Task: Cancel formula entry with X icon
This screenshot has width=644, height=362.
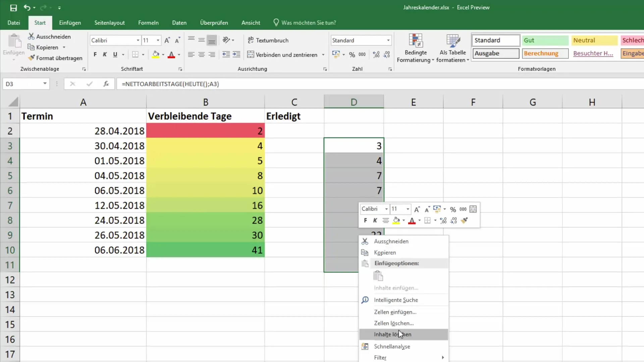Action: pos(72,84)
